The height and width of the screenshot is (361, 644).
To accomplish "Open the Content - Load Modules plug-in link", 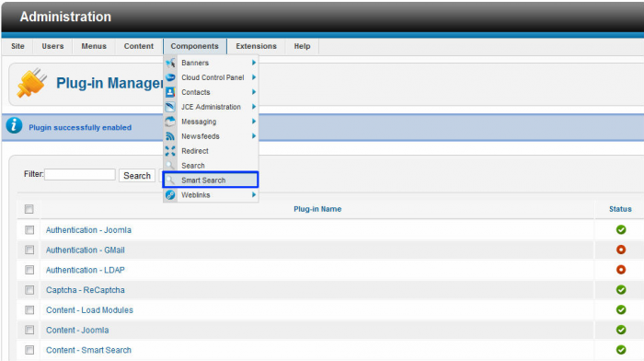I will pos(89,310).
